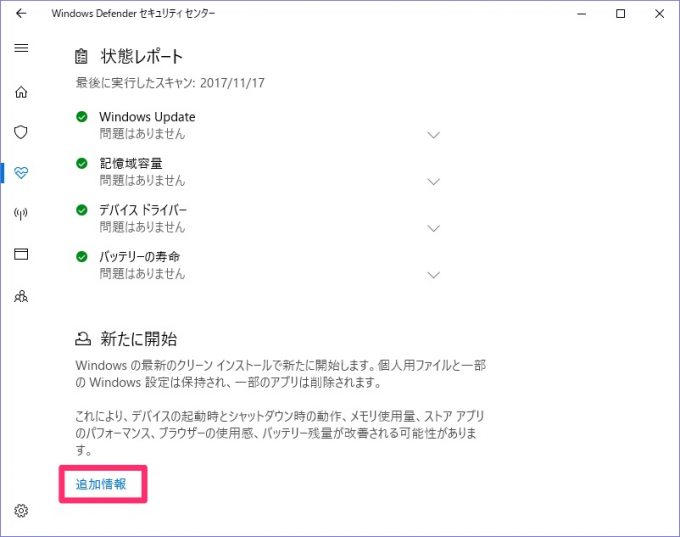
Task: Maximize the Windows Defender window
Action: click(621, 14)
